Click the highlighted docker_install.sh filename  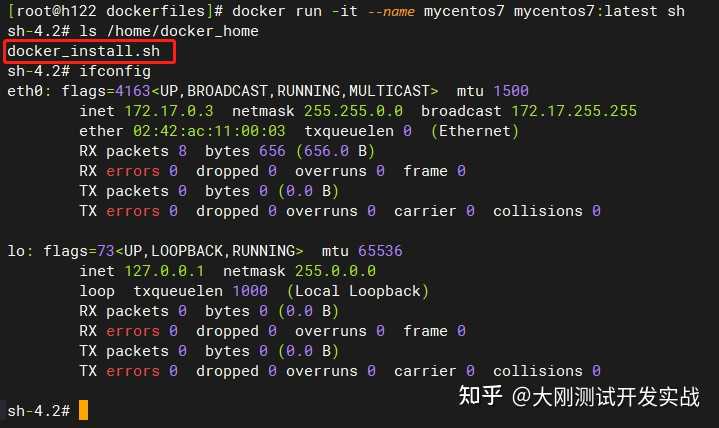(x=83, y=51)
